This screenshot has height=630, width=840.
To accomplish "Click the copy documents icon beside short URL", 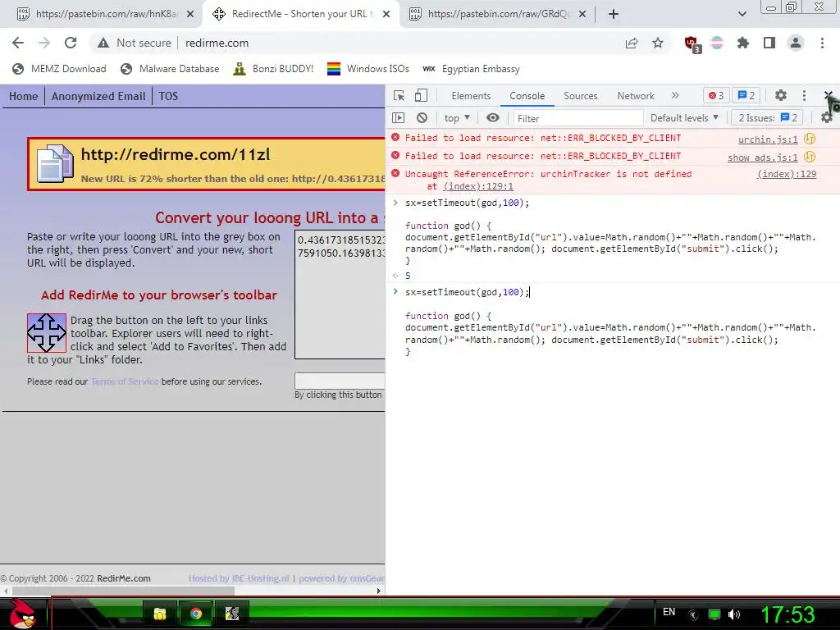I will pos(55,163).
